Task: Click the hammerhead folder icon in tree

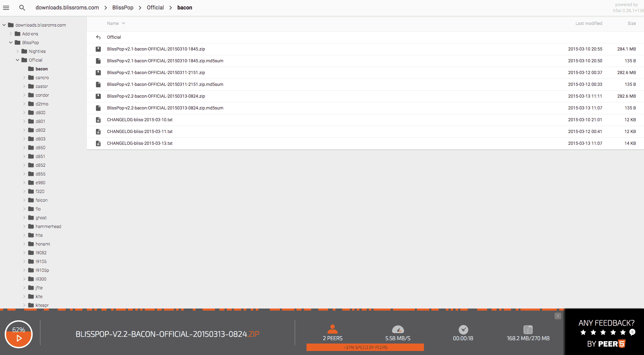Action: [31, 226]
